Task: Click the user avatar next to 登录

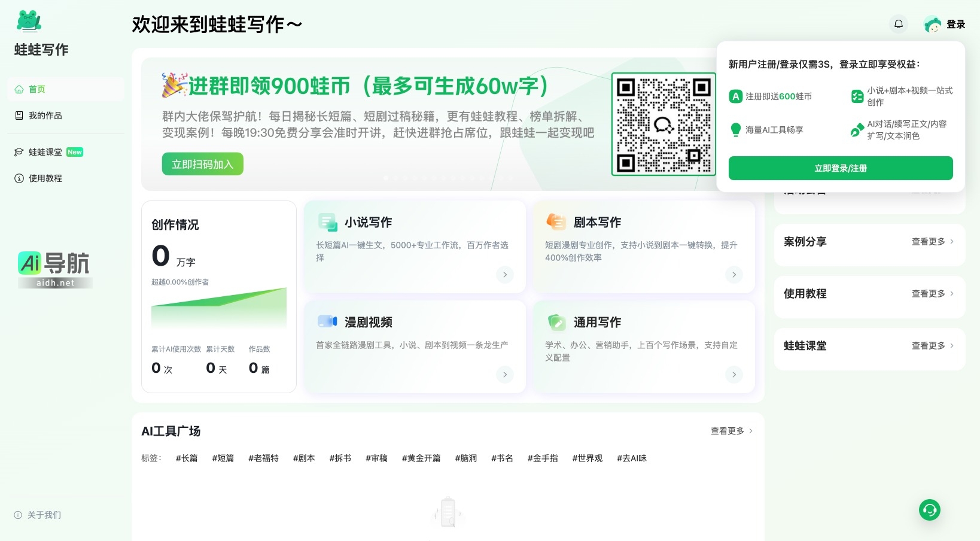Action: point(933,24)
